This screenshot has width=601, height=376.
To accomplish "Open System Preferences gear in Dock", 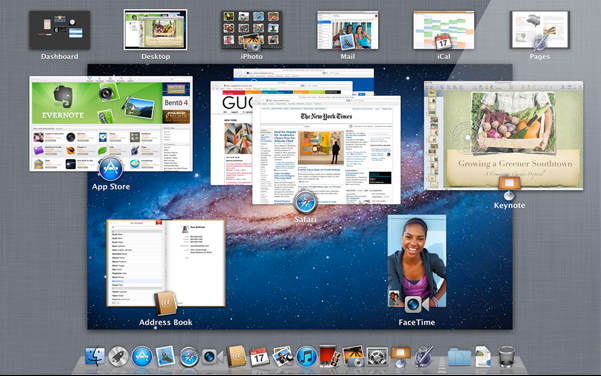I will [x=377, y=357].
